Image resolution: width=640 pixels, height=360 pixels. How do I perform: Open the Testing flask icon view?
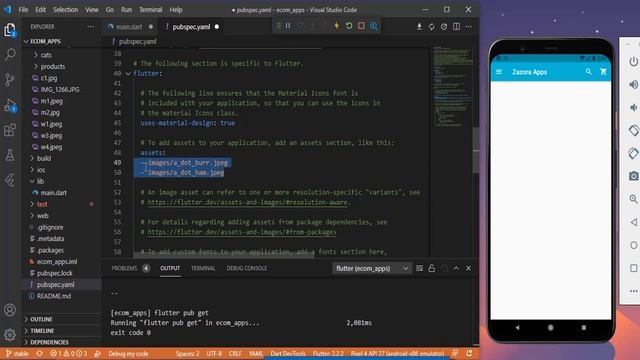click(x=10, y=155)
